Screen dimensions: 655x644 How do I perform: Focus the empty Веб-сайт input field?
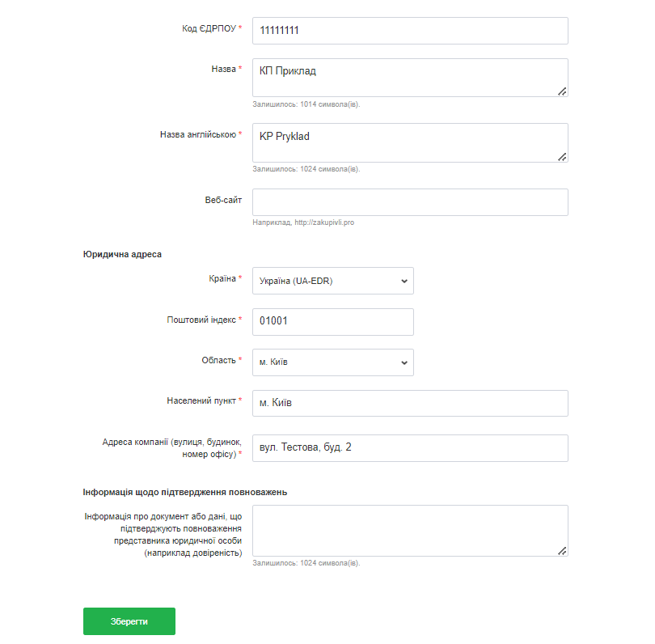[410, 202]
